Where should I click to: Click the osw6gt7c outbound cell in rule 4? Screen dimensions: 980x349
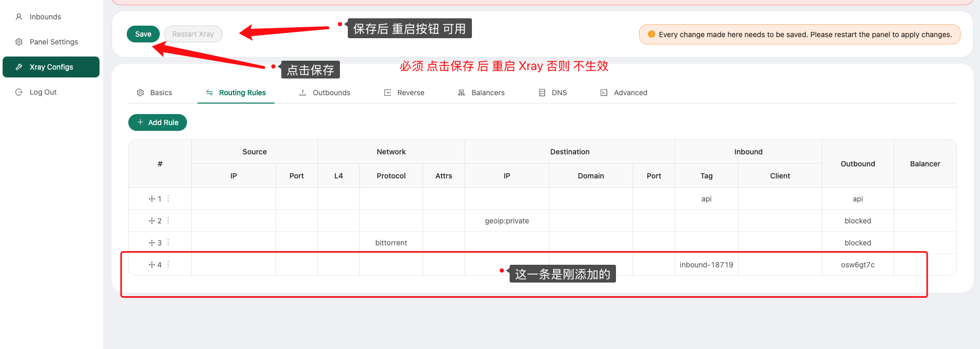click(857, 265)
